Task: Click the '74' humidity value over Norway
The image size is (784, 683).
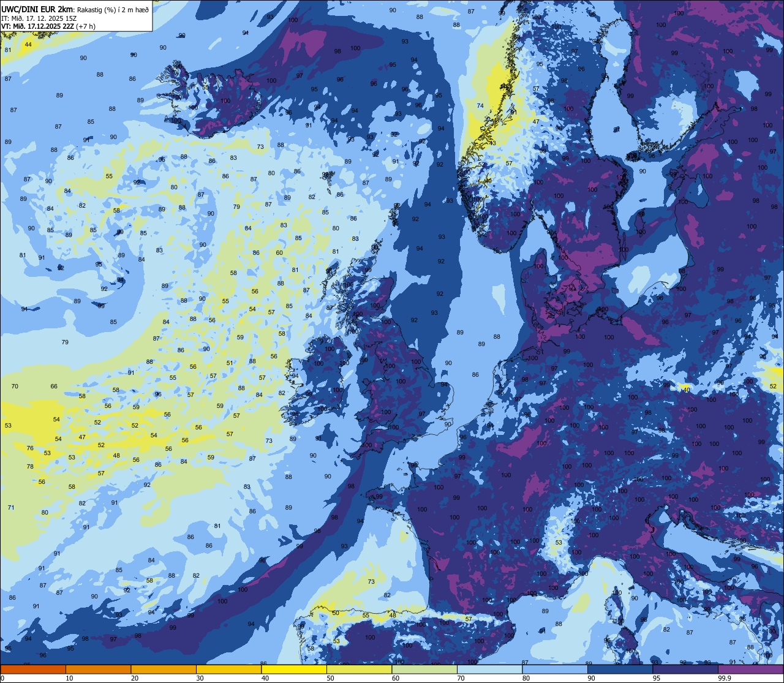Action: point(480,106)
